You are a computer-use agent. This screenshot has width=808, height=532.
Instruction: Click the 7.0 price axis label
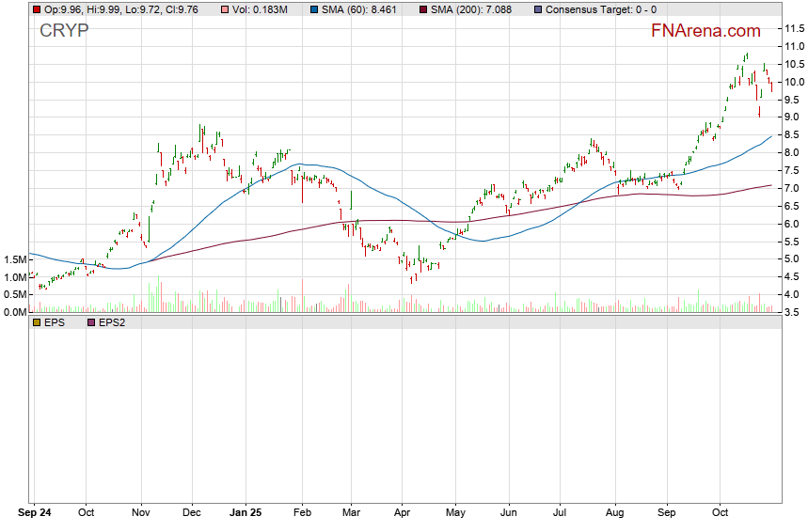tap(794, 189)
